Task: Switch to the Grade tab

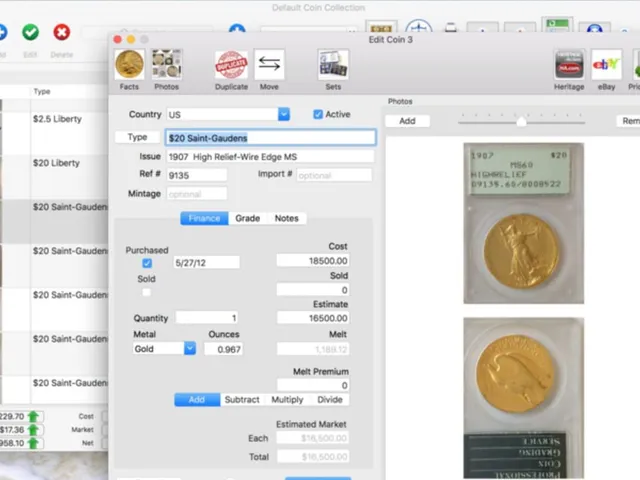Action: (x=248, y=218)
